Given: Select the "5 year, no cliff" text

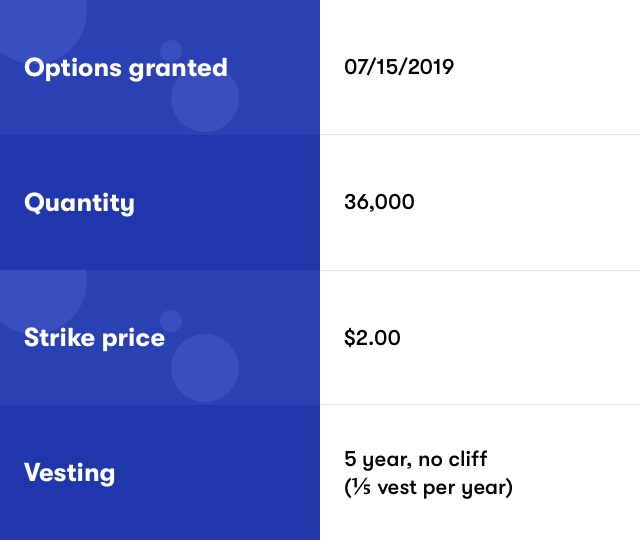Looking at the screenshot, I should click(416, 460).
